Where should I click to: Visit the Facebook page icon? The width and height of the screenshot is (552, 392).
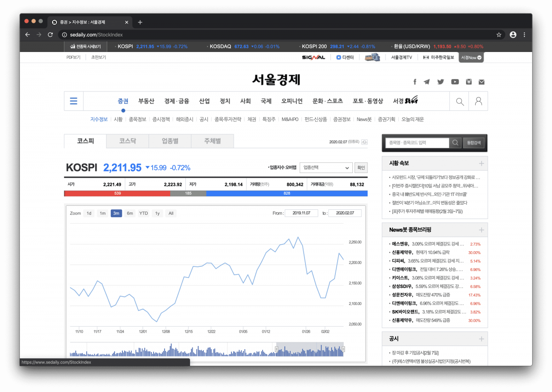coord(414,82)
